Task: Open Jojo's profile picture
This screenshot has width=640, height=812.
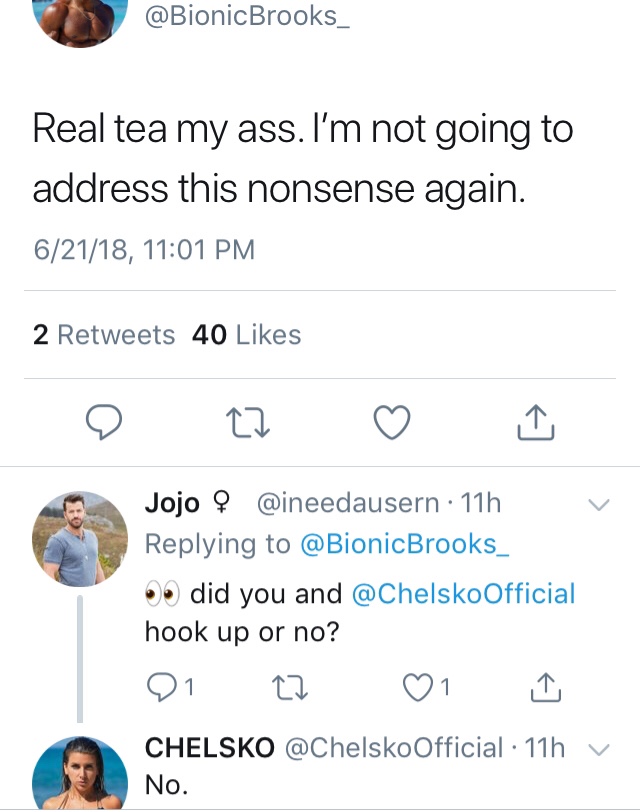Action: point(80,538)
